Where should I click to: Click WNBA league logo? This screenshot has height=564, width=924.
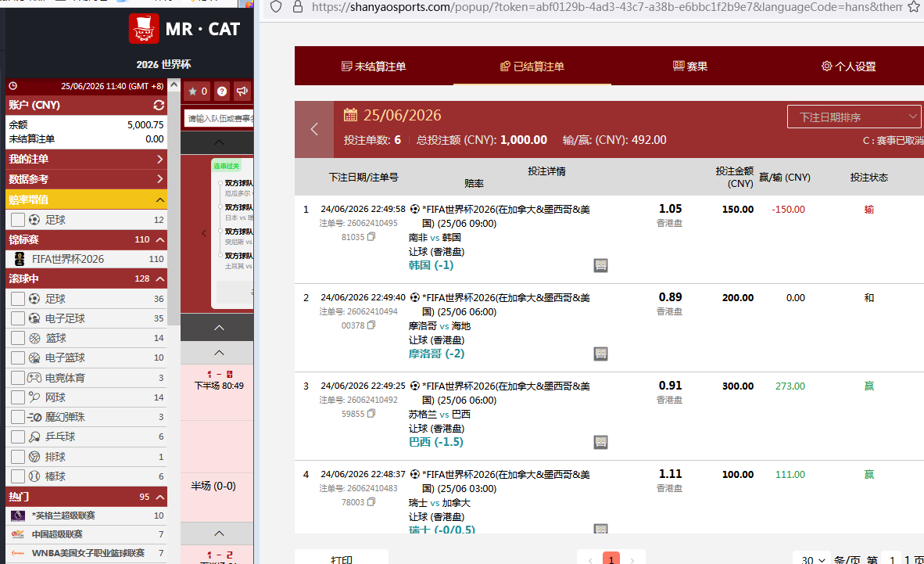point(18,553)
